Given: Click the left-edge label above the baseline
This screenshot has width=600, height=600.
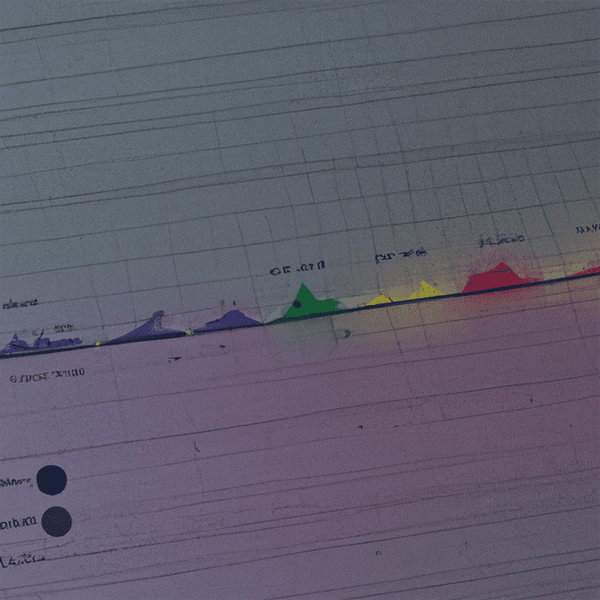Looking at the screenshot, I should 20,304.
